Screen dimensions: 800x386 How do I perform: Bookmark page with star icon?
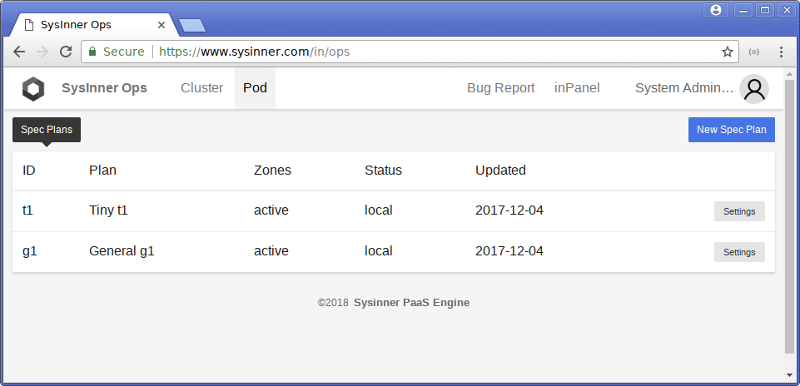(x=727, y=52)
